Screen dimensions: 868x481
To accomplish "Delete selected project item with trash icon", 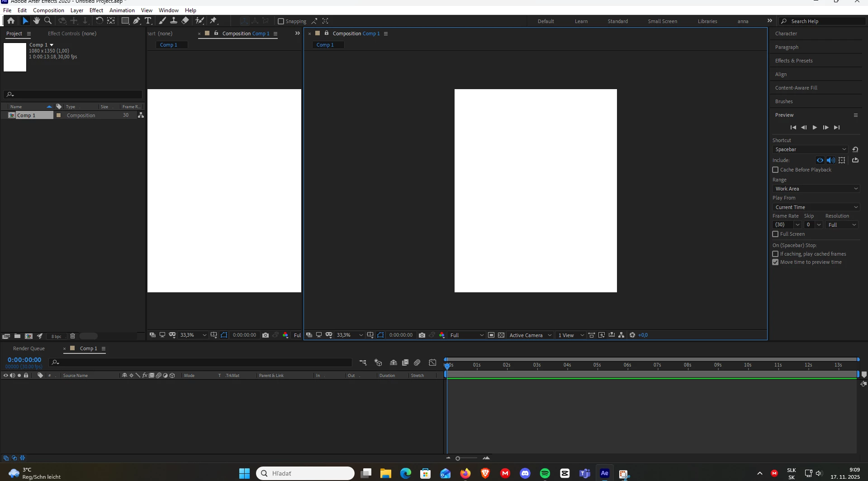I will (72, 336).
